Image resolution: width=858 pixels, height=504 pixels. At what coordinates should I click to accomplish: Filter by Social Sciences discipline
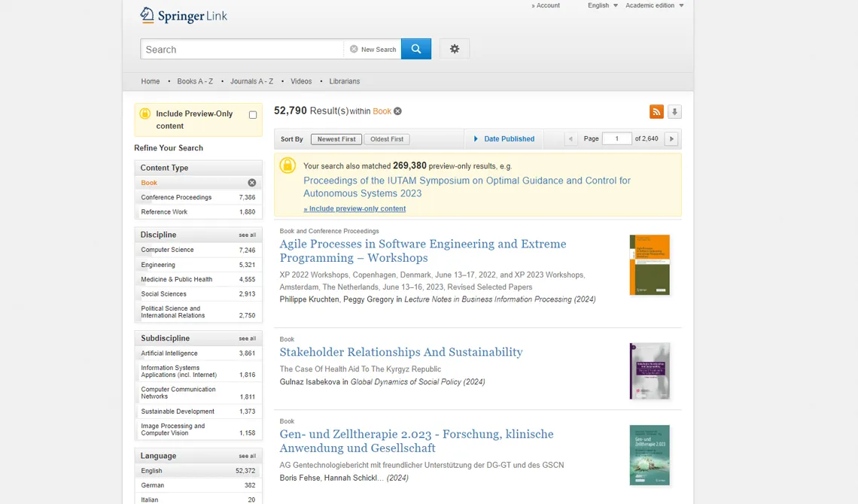198,294
